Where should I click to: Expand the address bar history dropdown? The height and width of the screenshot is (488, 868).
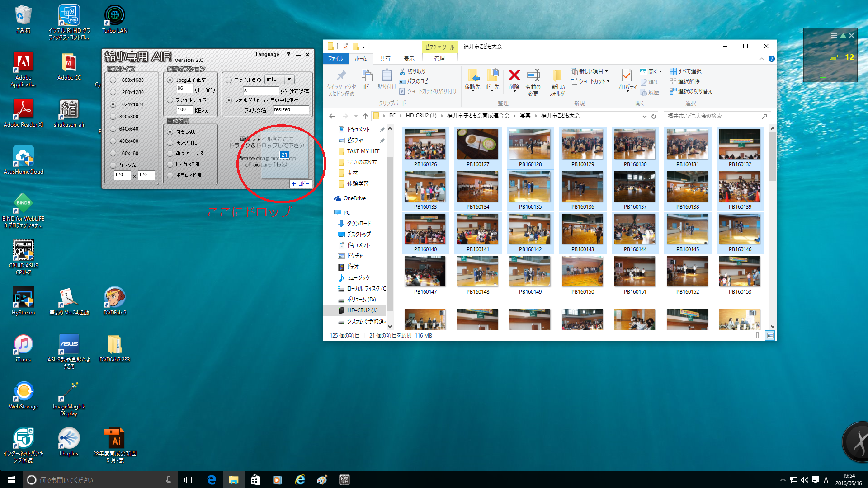click(644, 116)
